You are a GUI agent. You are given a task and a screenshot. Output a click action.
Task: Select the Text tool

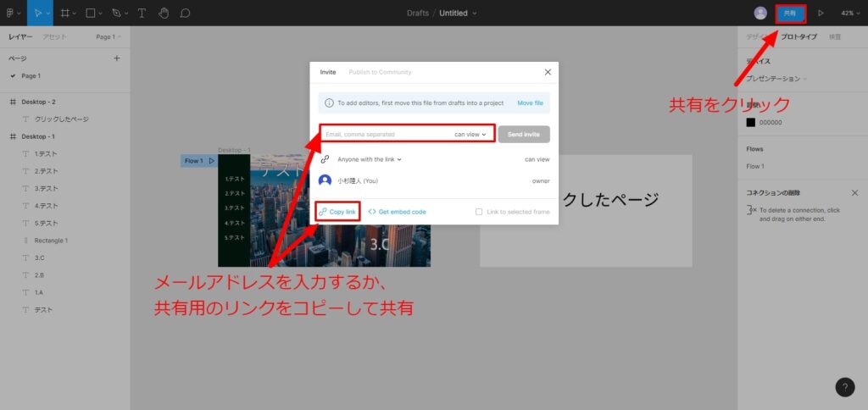[x=142, y=13]
